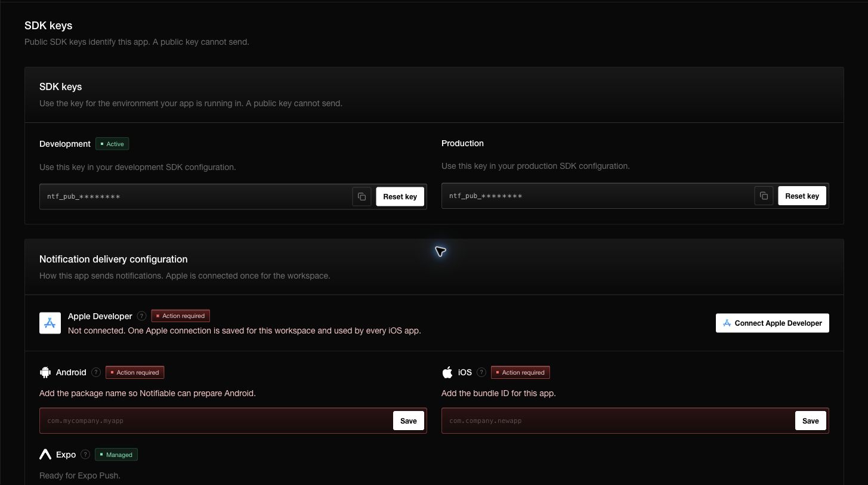This screenshot has width=868, height=485.
Task: Open the Expo help tooltip icon
Action: point(85,455)
